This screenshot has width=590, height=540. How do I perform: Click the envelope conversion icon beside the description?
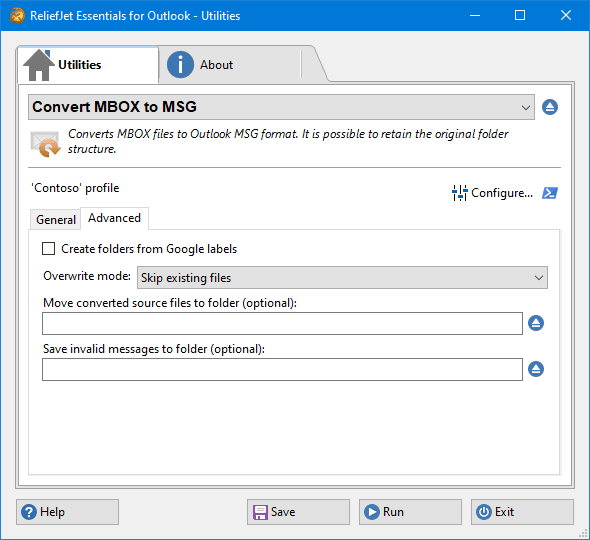coord(46,143)
